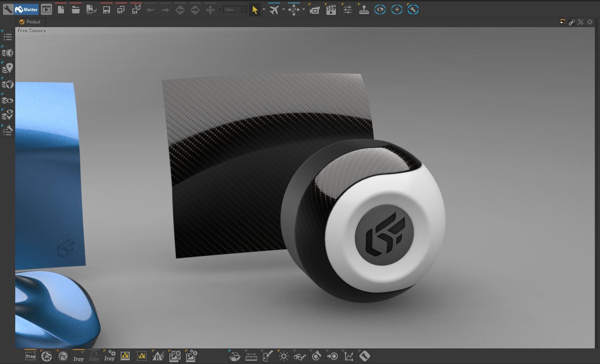Click the circular fx icon
600x364 pixels.
[x=63, y=356]
